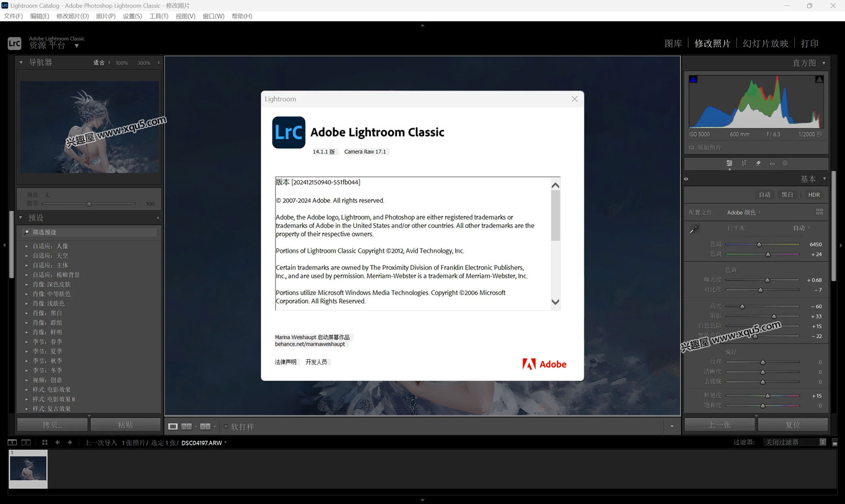
Task: Toggle the filter switch at filmstrip right
Action: coord(835,443)
